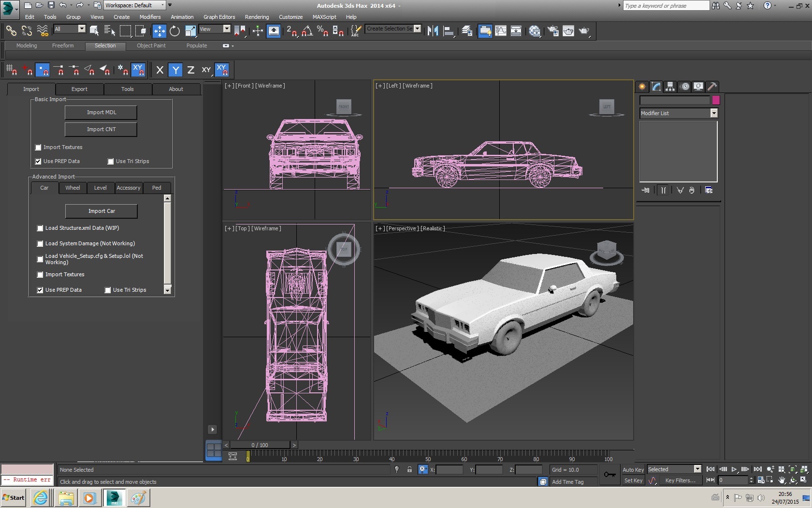Check Load Structure.xml Data (WIP)
Image resolution: width=812 pixels, height=508 pixels.
[40, 228]
